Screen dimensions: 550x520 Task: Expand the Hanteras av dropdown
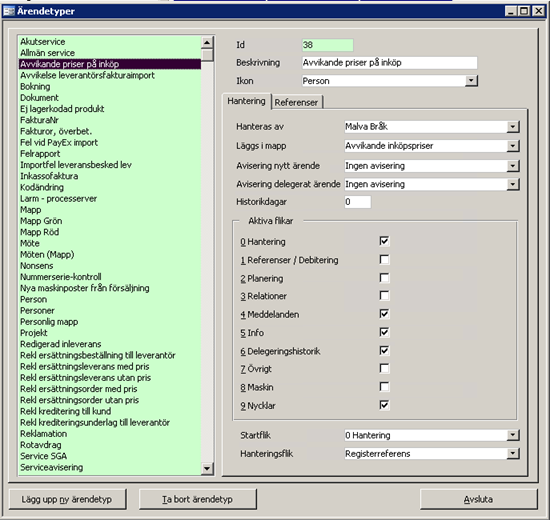click(x=512, y=127)
